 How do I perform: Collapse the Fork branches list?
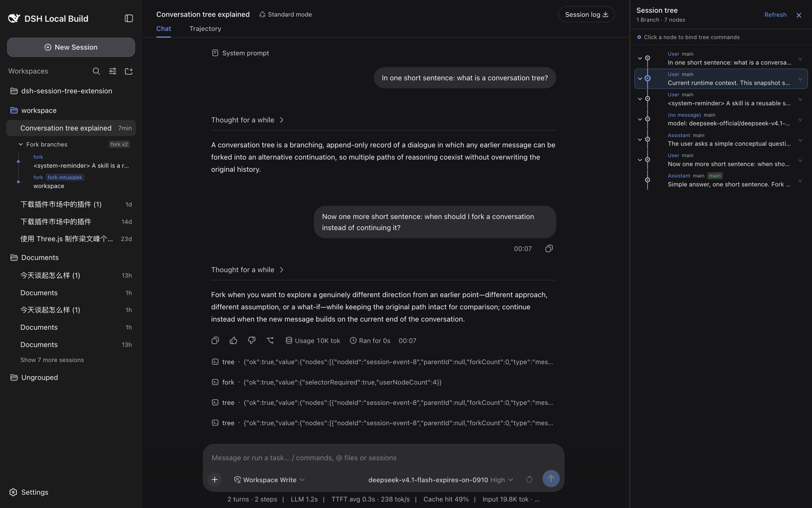(21, 144)
